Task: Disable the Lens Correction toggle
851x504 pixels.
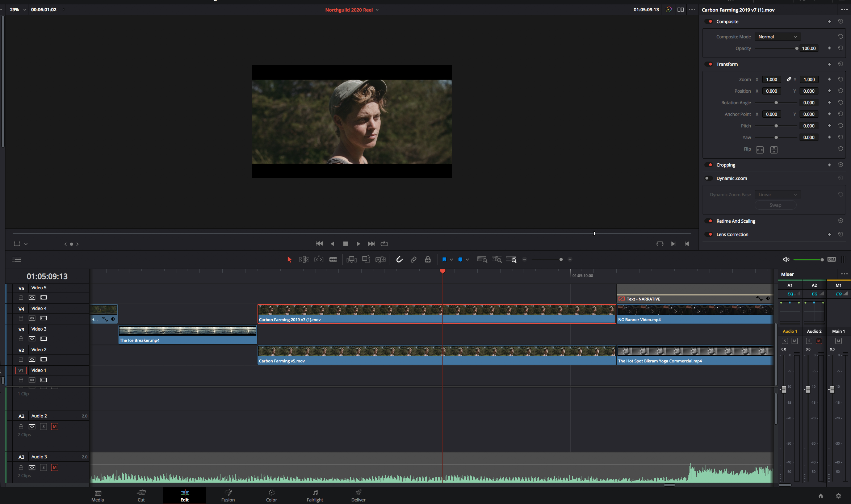Action: pos(709,234)
